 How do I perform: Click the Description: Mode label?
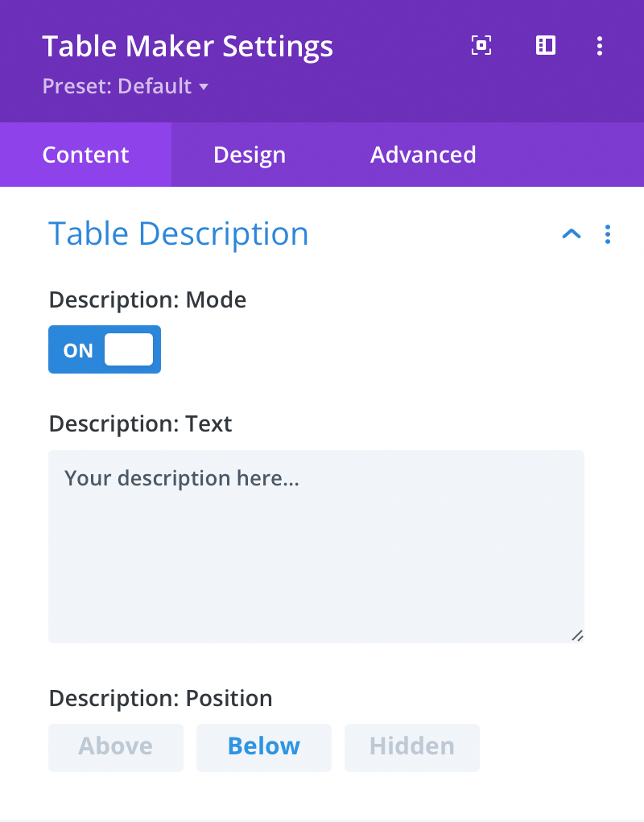tap(147, 299)
